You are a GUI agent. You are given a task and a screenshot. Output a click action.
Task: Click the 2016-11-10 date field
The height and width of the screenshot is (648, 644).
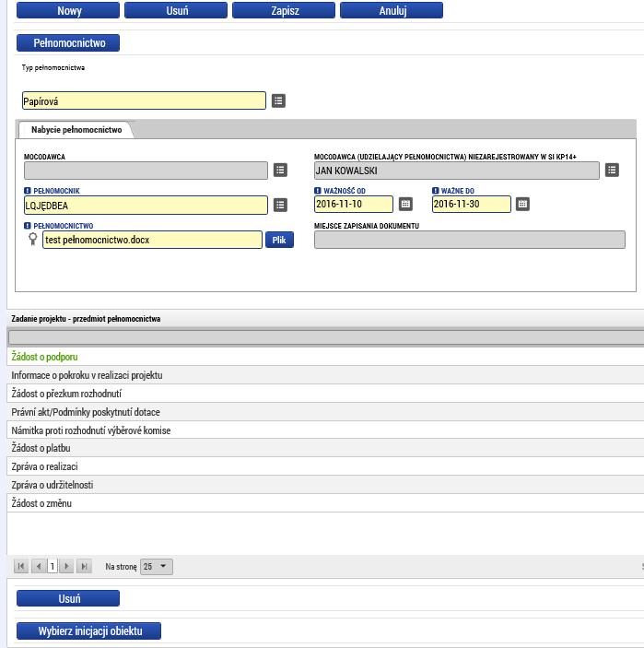tap(354, 204)
